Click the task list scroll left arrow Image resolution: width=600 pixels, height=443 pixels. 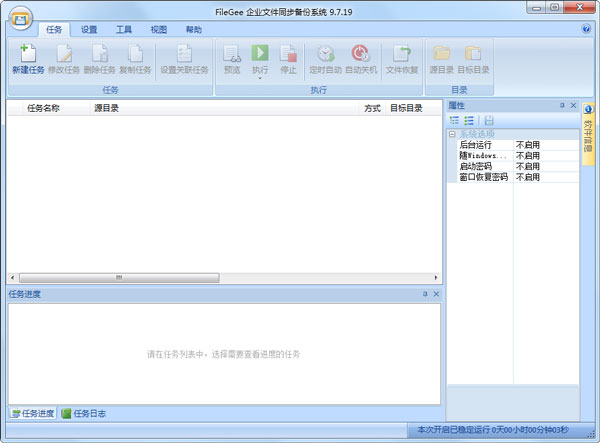[13, 277]
